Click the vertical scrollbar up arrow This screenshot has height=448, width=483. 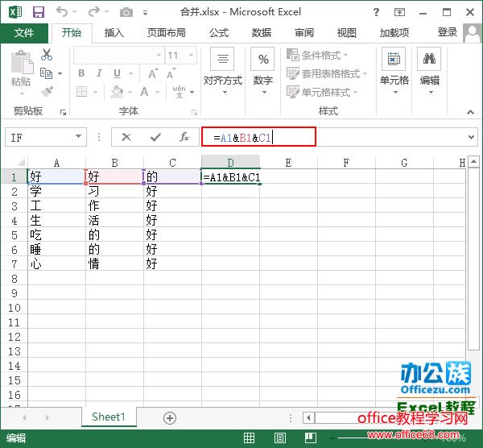click(474, 162)
